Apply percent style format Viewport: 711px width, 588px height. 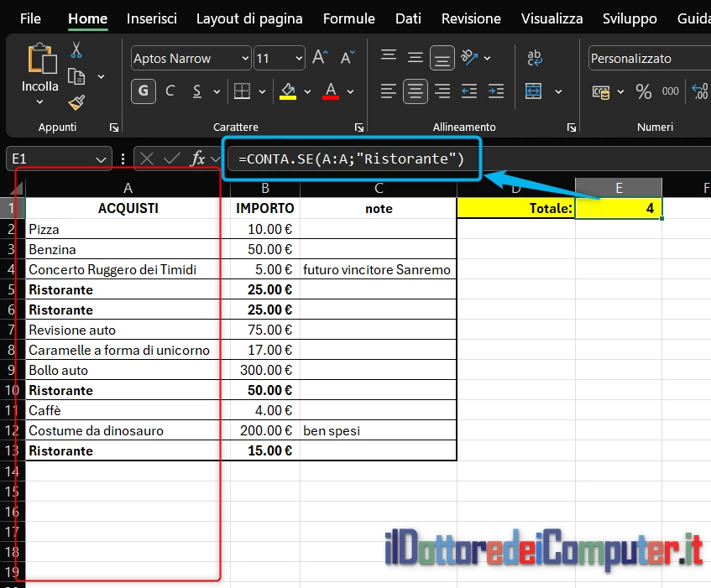coord(644,91)
